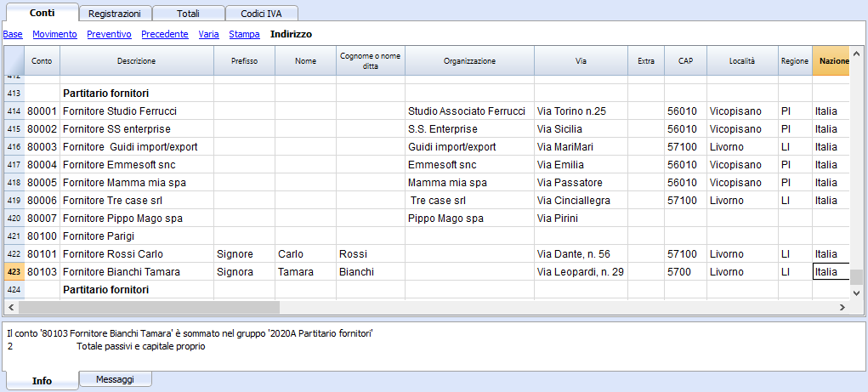
Task: Select the Preventivo view link
Action: 109,35
